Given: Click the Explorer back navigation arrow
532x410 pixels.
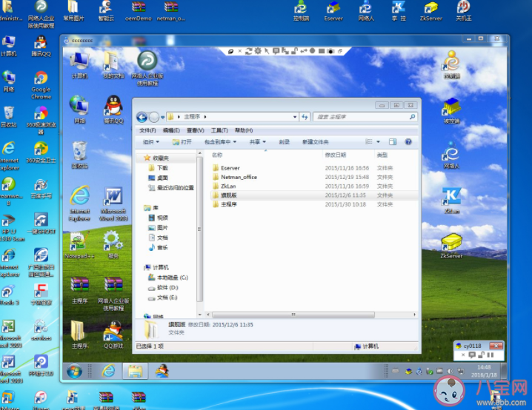Looking at the screenshot, I should point(142,117).
